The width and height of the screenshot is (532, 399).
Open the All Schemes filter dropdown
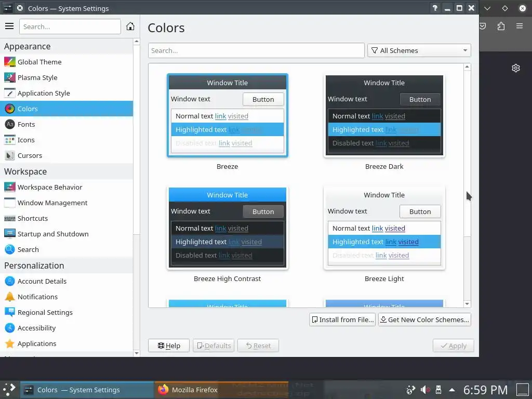coord(419,50)
